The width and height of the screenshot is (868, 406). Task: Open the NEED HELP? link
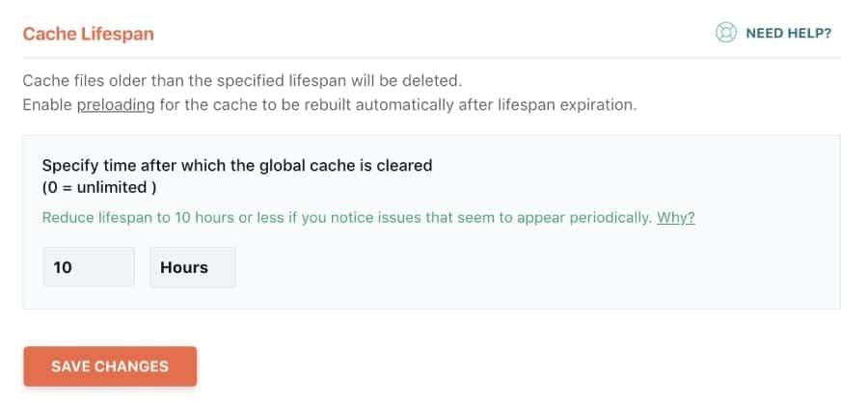(x=788, y=33)
